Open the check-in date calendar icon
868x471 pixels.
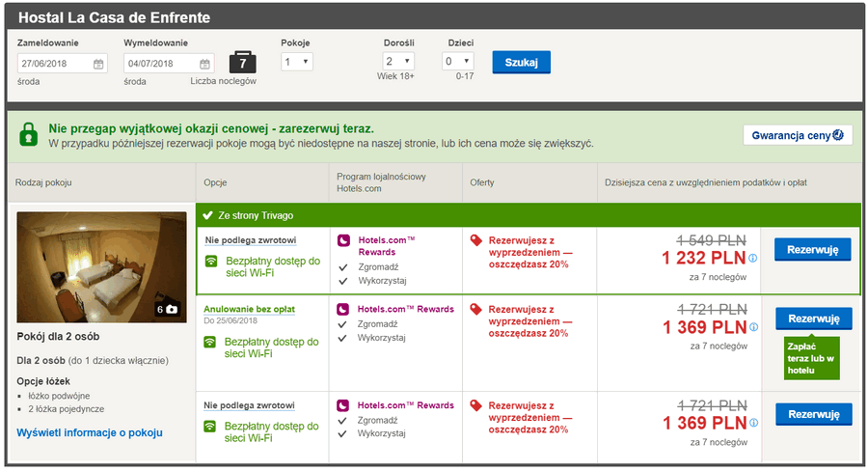click(98, 64)
